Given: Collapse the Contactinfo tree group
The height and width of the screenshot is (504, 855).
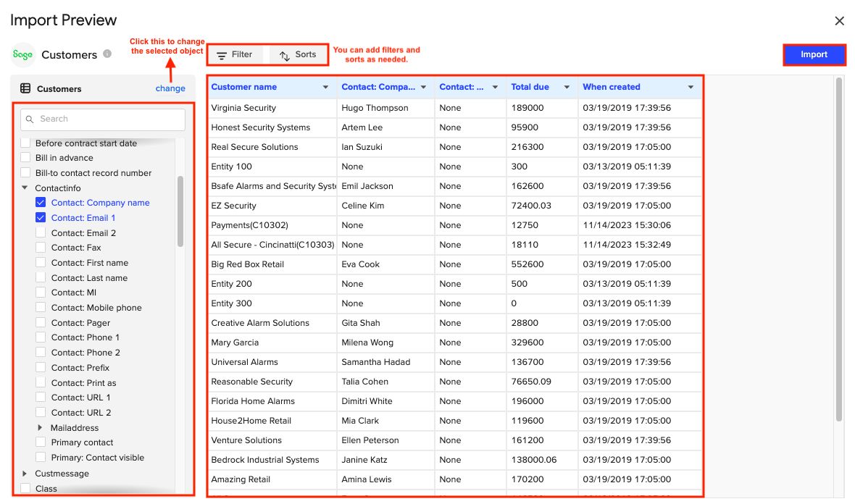Looking at the screenshot, I should [x=25, y=188].
